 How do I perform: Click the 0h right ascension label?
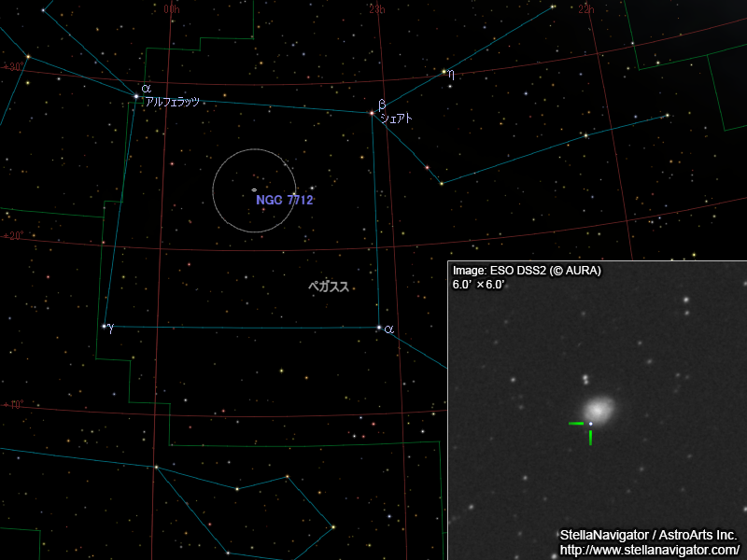171,9
